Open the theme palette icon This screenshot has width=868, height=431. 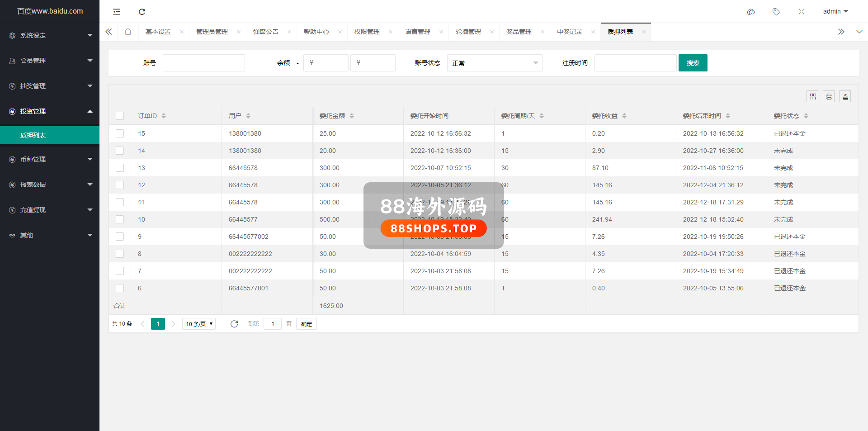[x=751, y=12]
